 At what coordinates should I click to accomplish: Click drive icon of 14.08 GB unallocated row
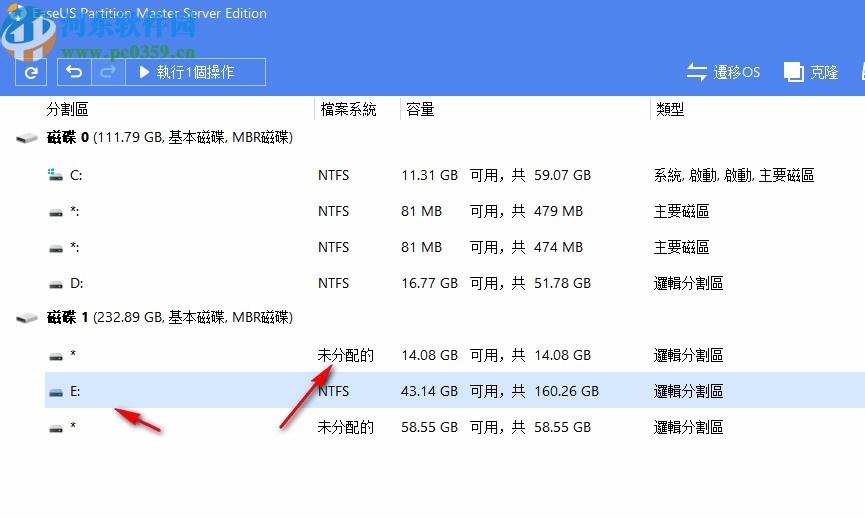pyautogui.click(x=56, y=356)
